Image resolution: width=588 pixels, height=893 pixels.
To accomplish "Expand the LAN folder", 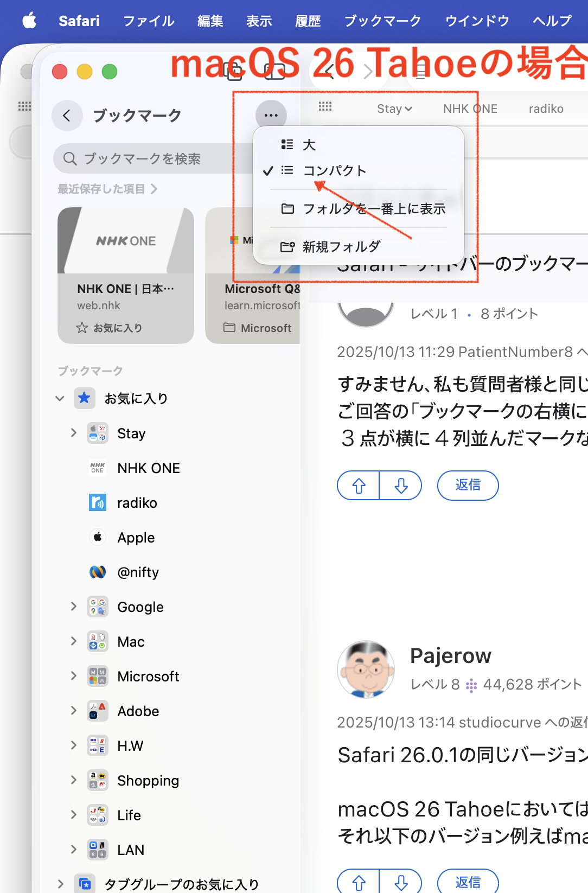I will [74, 850].
